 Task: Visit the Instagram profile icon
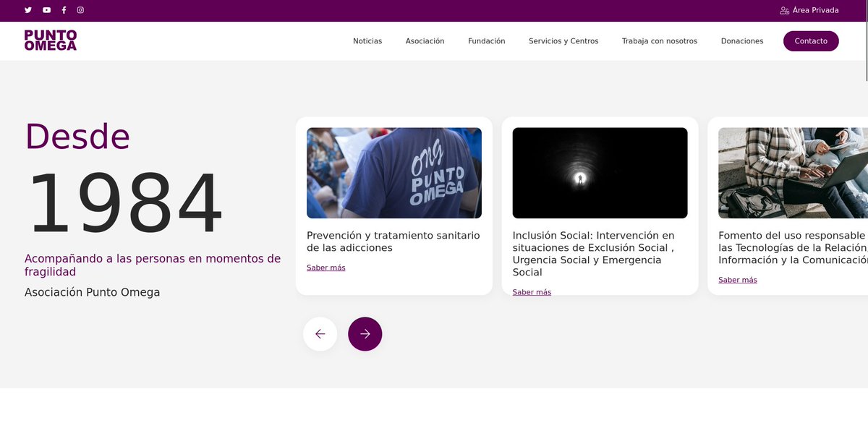pos(80,10)
